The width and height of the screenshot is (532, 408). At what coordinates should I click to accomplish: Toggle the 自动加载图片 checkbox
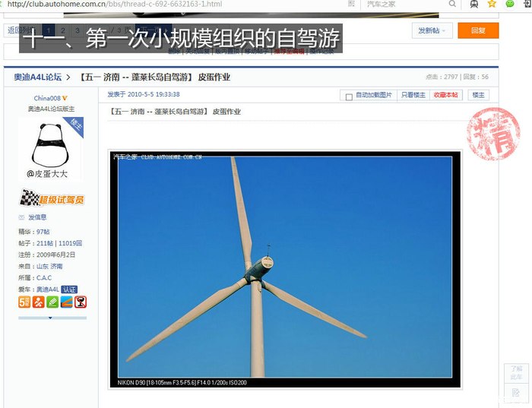point(349,96)
